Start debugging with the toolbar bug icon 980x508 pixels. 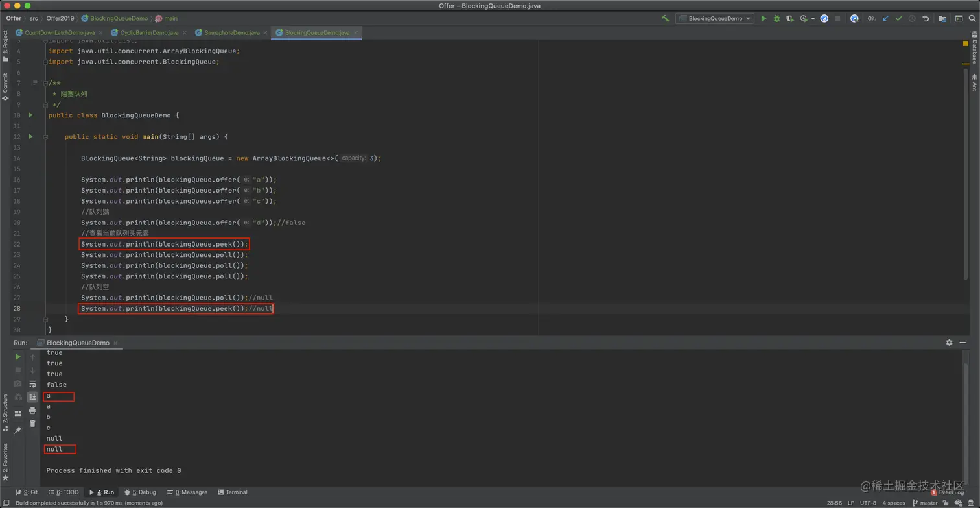pyautogui.click(x=776, y=19)
